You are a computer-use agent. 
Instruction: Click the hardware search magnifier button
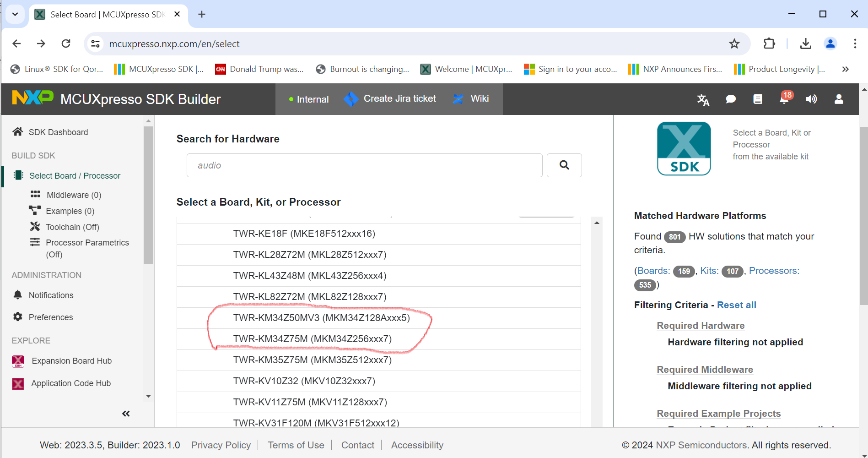(x=564, y=165)
